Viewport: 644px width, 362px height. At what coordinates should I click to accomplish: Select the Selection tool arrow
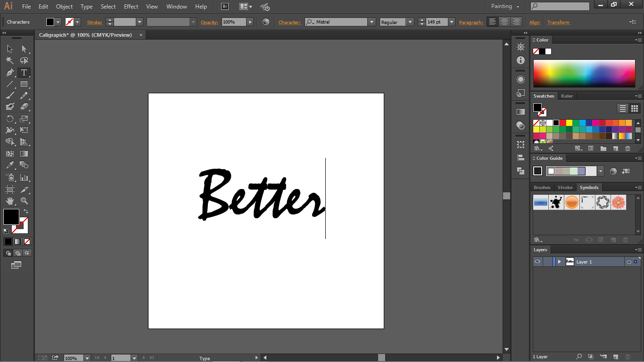(x=10, y=49)
